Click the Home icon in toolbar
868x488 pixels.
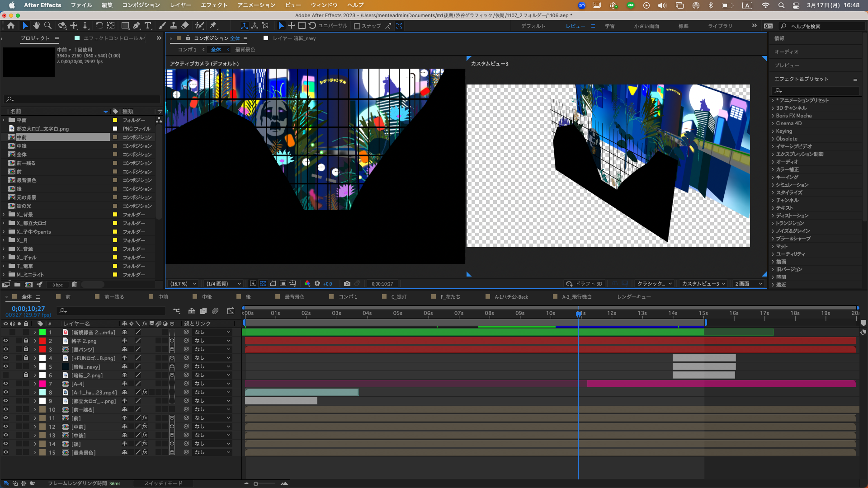coord(11,26)
